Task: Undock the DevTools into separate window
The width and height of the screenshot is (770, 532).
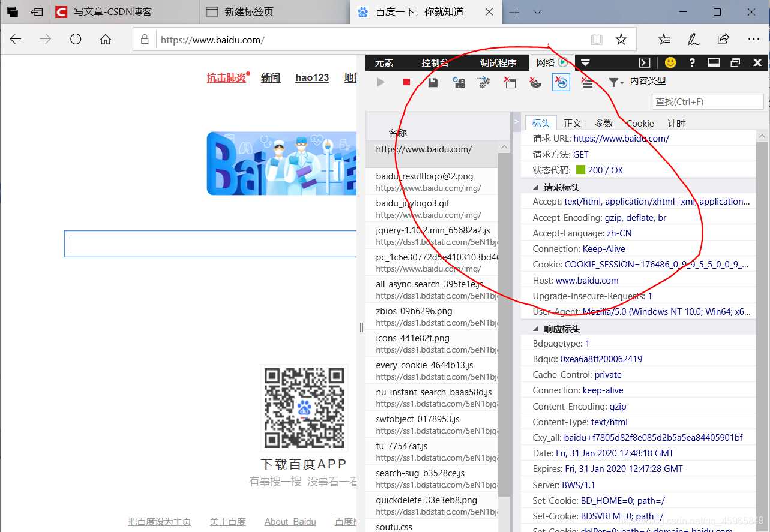Action: 735,62
